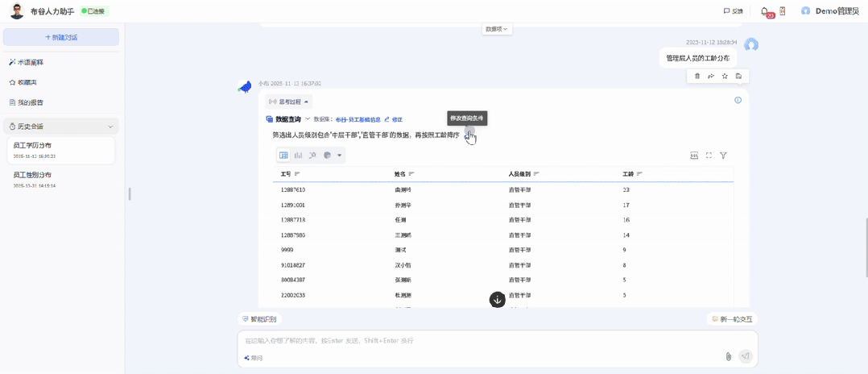
Task: Open the 员工性别分布 history conversation
Action: click(32, 175)
